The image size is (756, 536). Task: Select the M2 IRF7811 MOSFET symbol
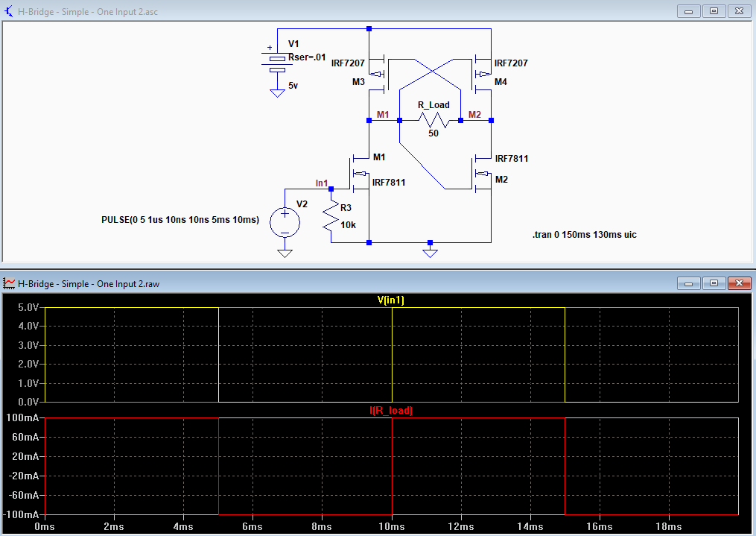point(482,173)
